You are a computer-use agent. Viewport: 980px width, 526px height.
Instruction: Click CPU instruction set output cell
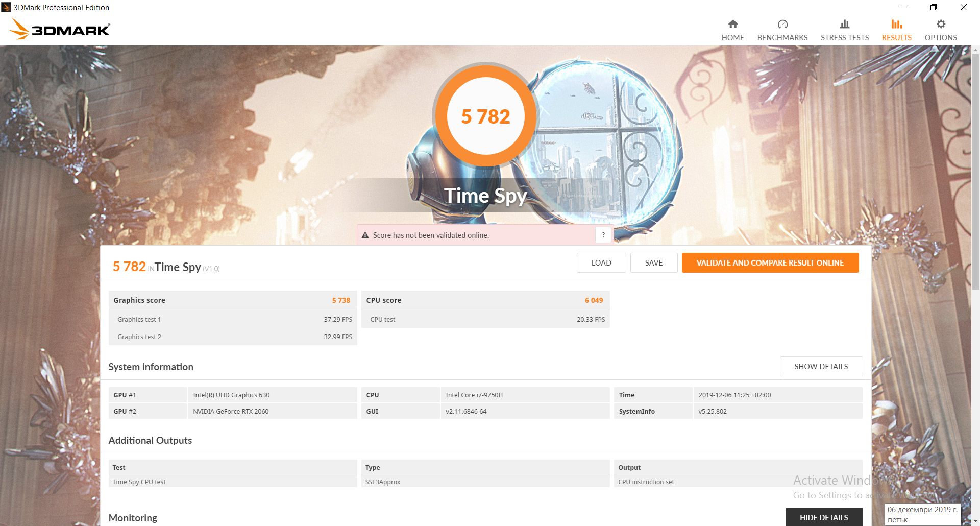point(738,482)
